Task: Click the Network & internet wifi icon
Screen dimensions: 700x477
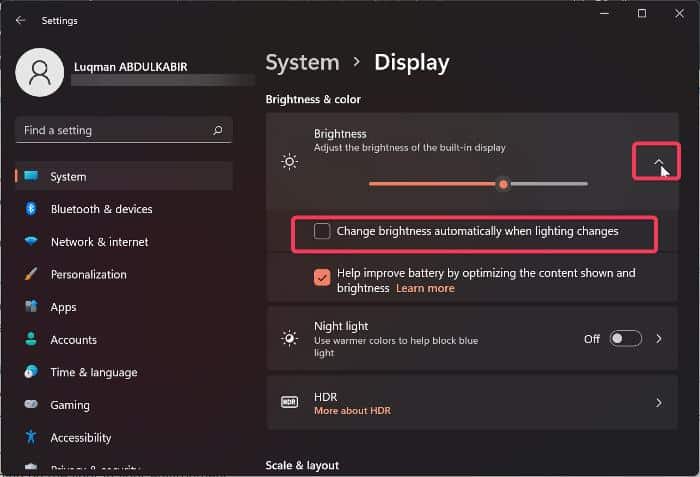Action: pyautogui.click(x=31, y=242)
